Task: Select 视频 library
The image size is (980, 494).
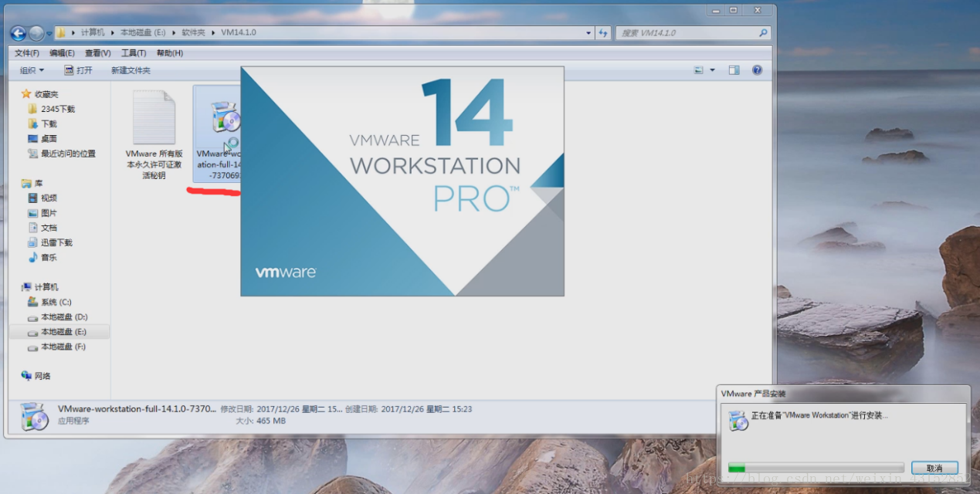Action: (x=42, y=198)
